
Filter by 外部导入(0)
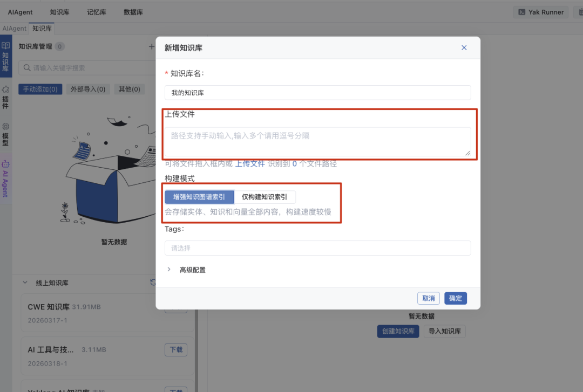pyautogui.click(x=88, y=89)
